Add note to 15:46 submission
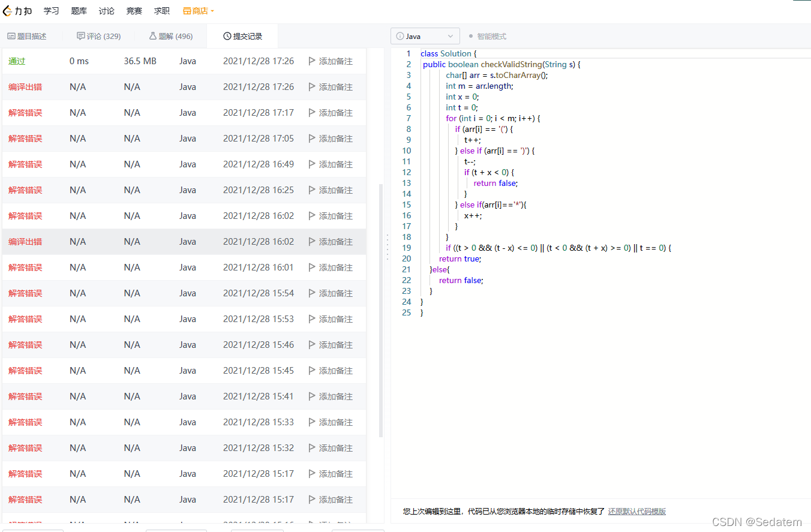This screenshot has width=811, height=532. tap(331, 345)
